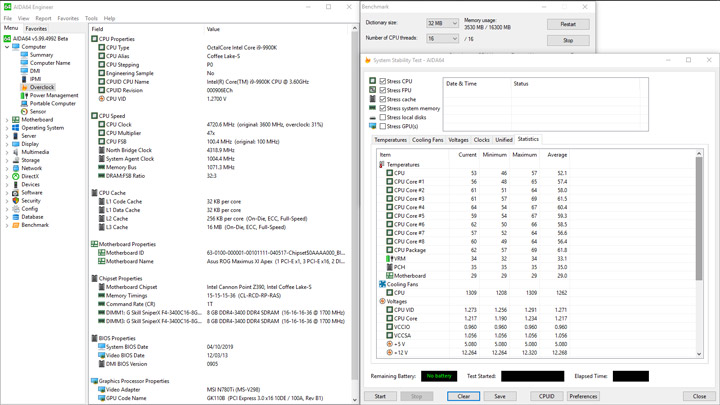Enable the Stress GPU(s) checkbox
The width and height of the screenshot is (720, 405).
pyautogui.click(x=383, y=126)
